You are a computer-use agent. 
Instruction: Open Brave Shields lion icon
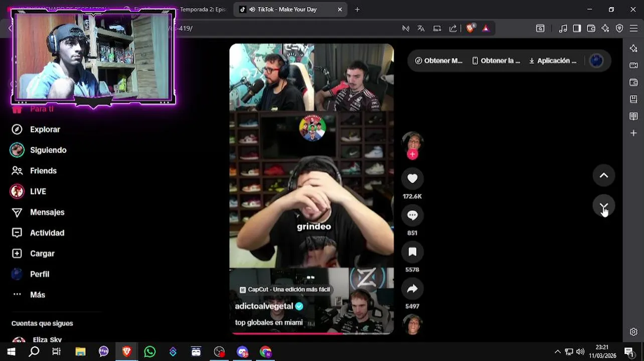click(470, 29)
